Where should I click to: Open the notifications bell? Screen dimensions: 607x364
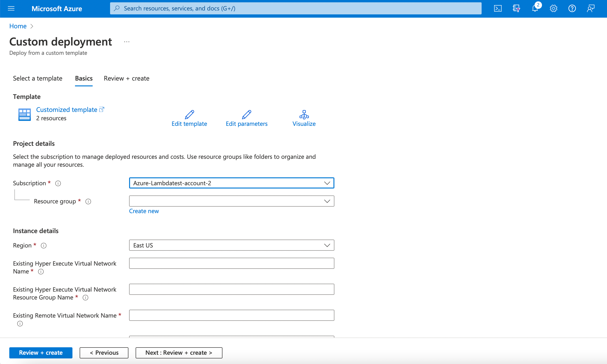535,9
